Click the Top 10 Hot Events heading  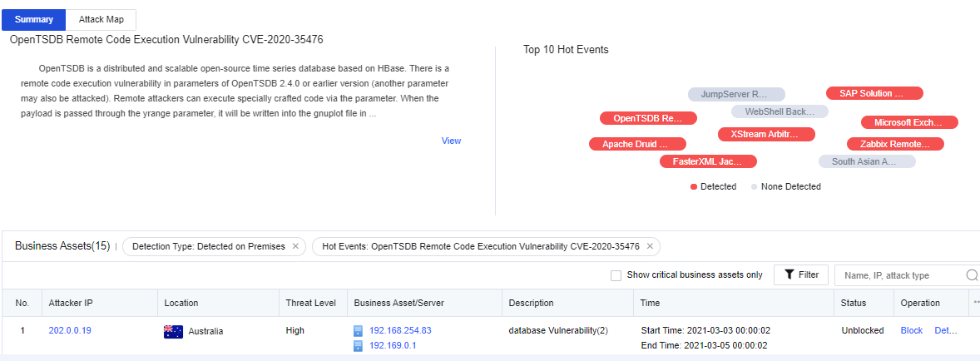(x=566, y=50)
